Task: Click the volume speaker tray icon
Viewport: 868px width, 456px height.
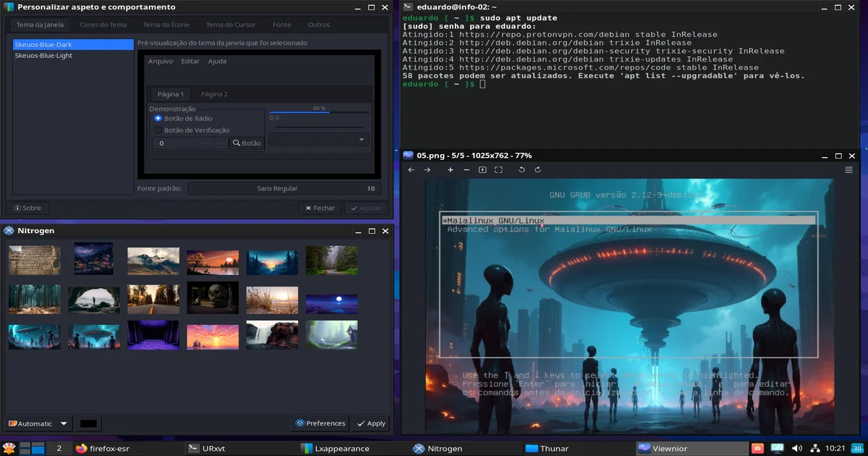Action: click(797, 449)
